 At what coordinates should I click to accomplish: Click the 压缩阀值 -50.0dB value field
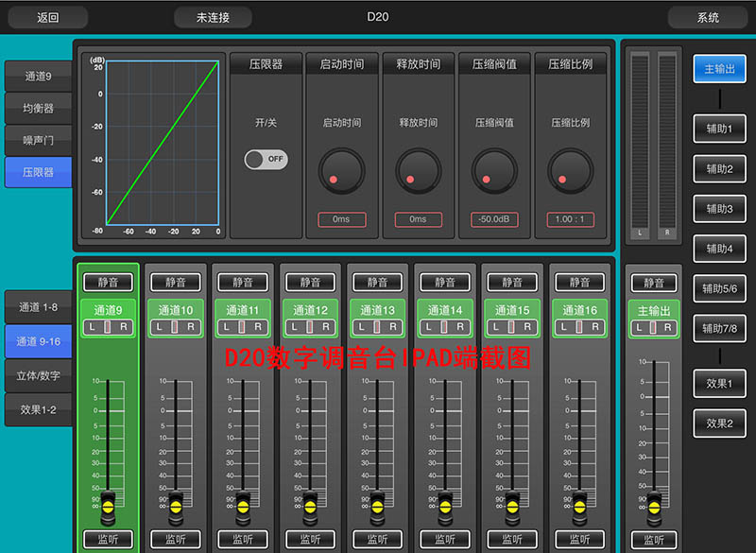pos(494,219)
